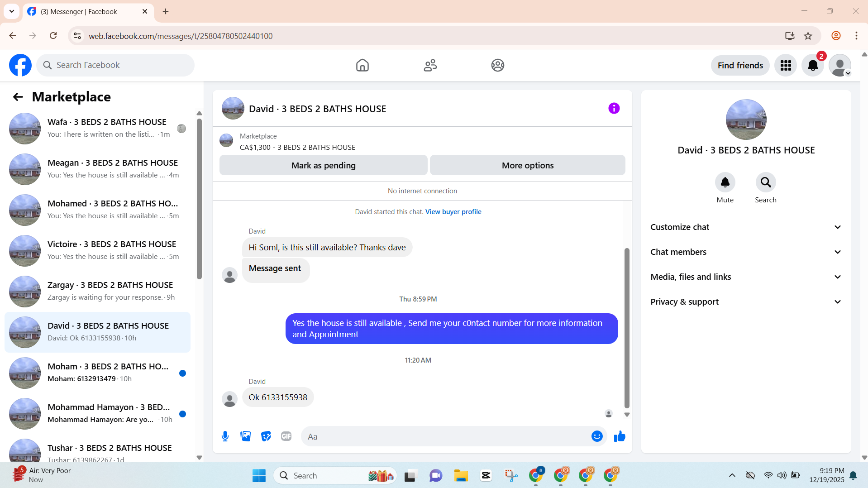Click David's large profile thumbnail in sidebar

pyautogui.click(x=746, y=120)
